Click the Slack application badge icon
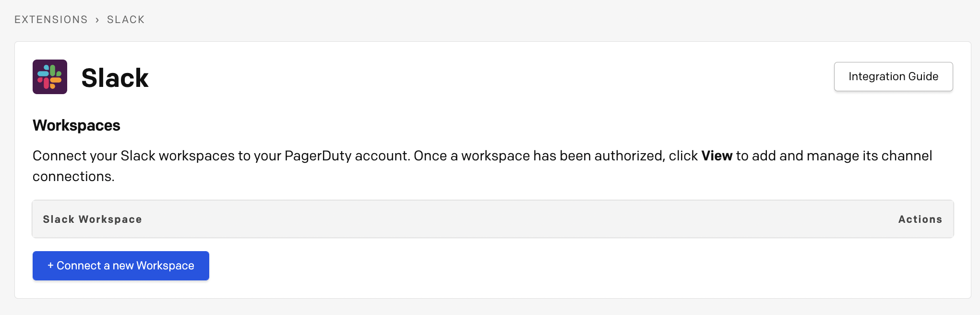 [50, 77]
